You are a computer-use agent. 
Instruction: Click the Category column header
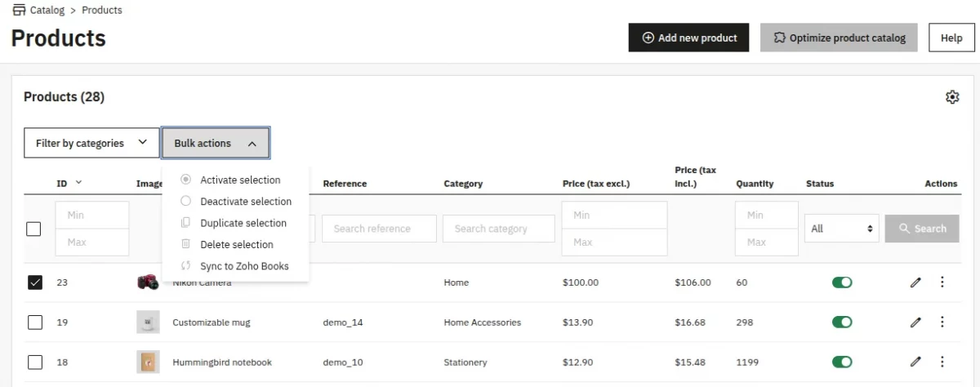pyautogui.click(x=463, y=184)
